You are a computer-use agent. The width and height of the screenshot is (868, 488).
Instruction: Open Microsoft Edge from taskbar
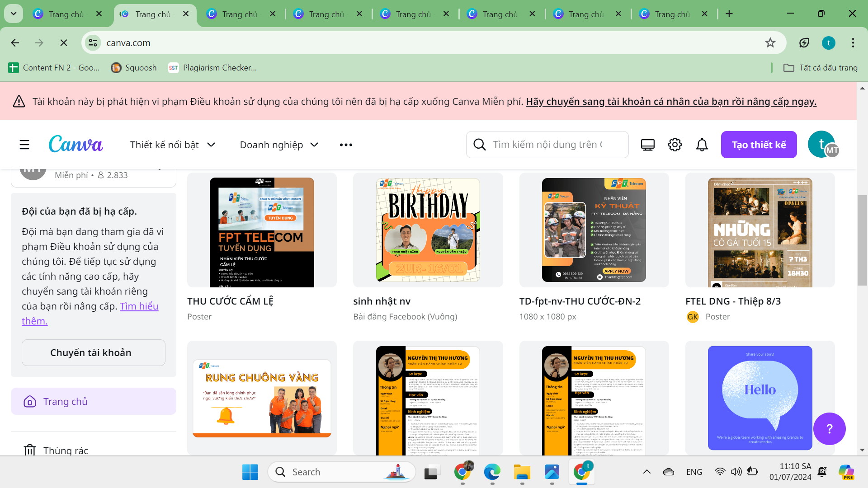(492, 472)
